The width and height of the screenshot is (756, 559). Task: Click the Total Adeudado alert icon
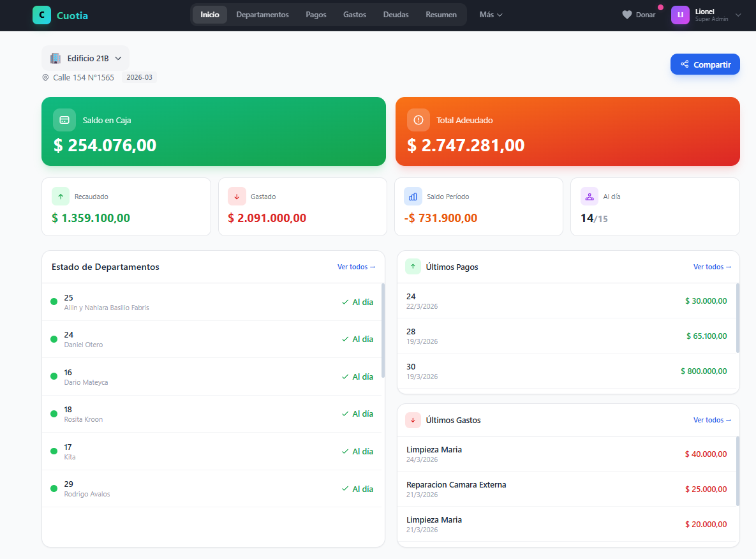(x=419, y=120)
